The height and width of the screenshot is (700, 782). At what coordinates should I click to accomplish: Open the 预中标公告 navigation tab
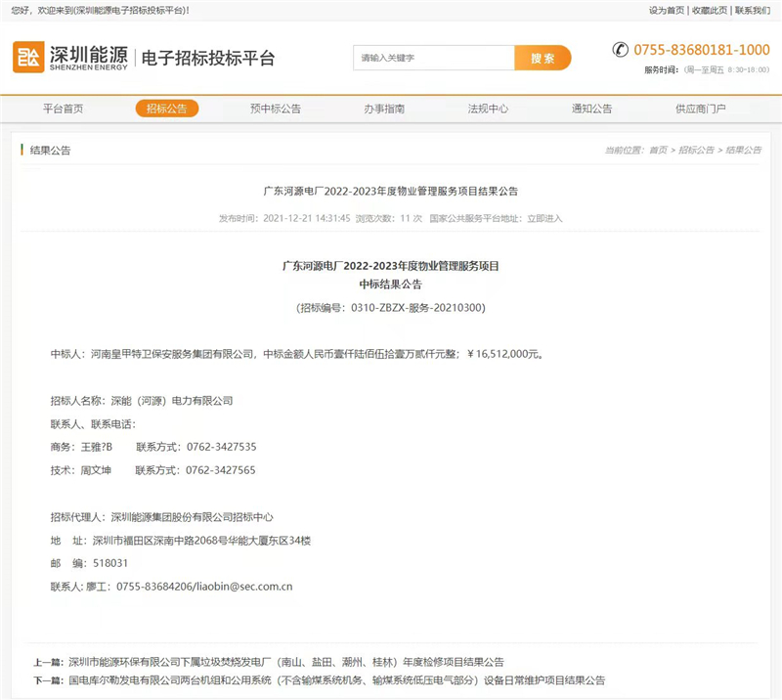point(276,109)
